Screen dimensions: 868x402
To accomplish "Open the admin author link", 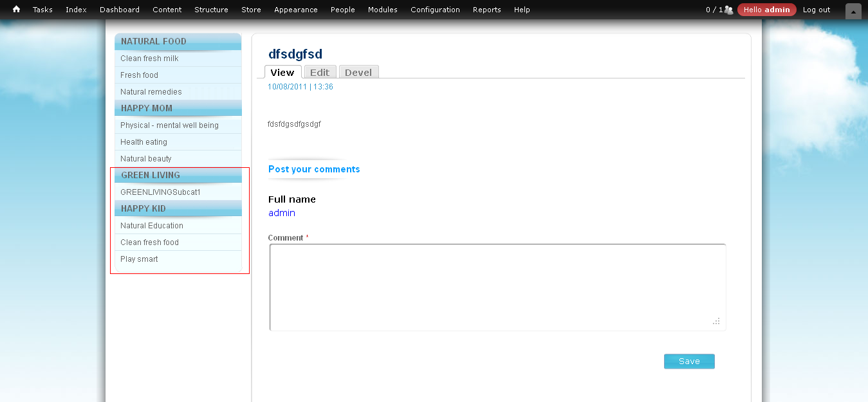I will tap(282, 213).
